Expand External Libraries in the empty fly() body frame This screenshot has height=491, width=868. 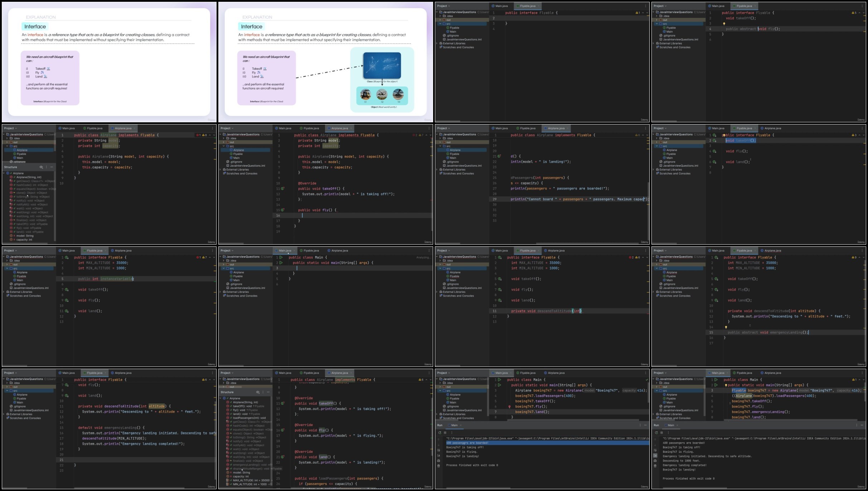(x=220, y=170)
